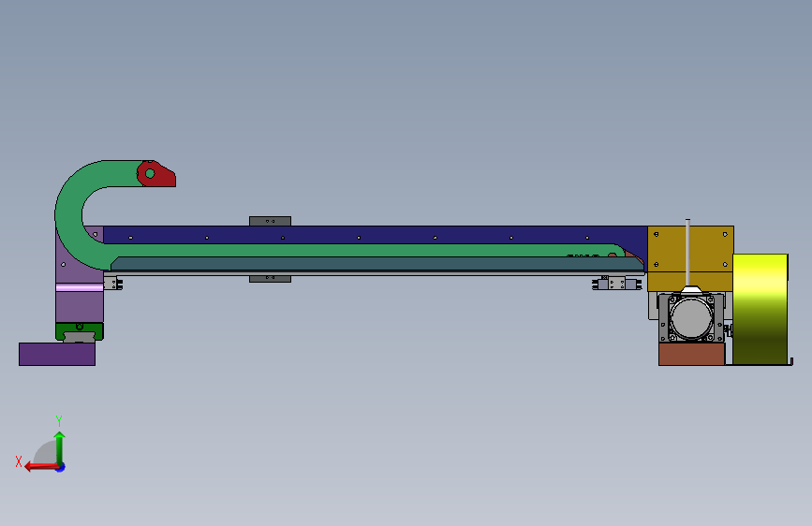The image size is (812, 526).
Task: Click the "Y" label on the triad
Action: click(59, 420)
